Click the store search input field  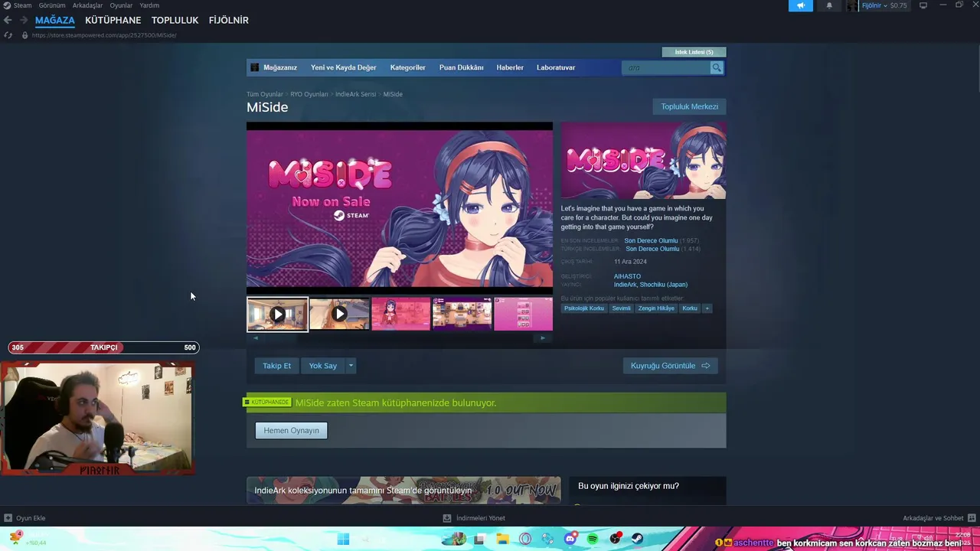coord(666,67)
